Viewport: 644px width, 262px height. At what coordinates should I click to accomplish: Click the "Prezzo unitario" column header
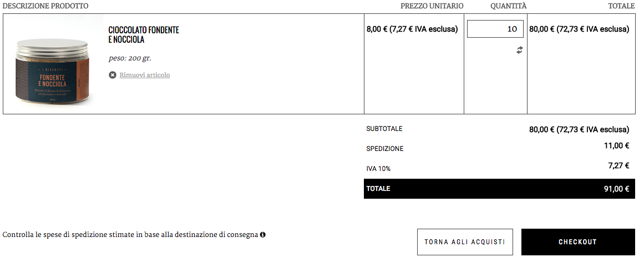pos(432,6)
